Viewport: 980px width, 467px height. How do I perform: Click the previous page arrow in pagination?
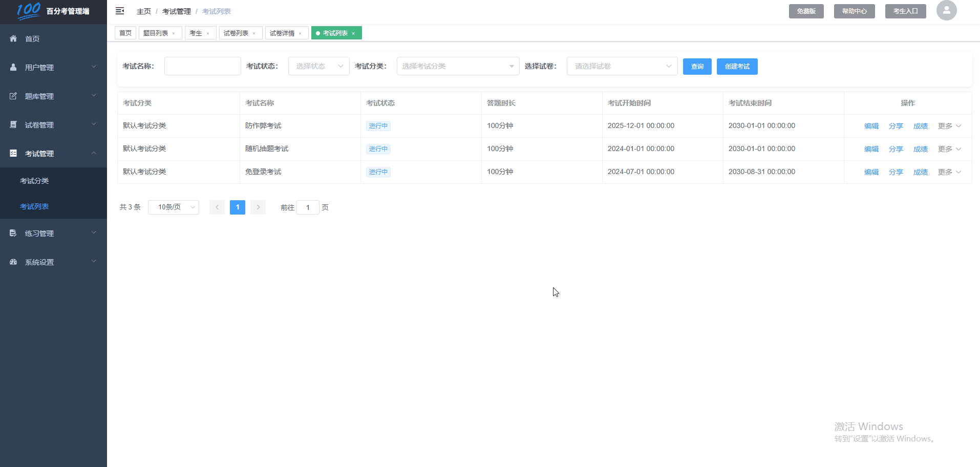[x=217, y=207]
